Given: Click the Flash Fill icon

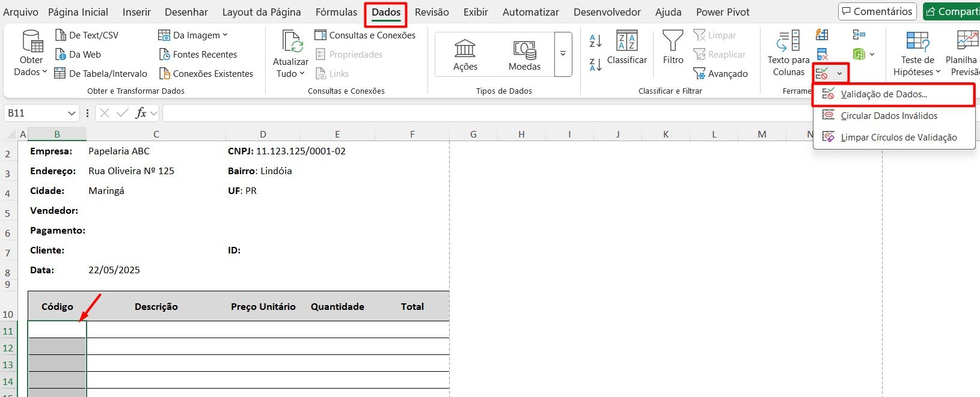Looking at the screenshot, I should pyautogui.click(x=822, y=35).
